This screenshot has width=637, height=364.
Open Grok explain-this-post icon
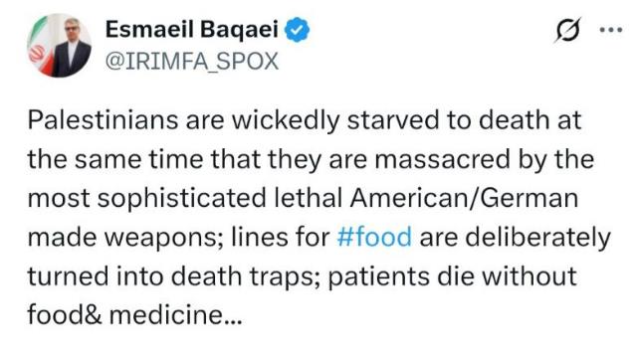[x=567, y=30]
